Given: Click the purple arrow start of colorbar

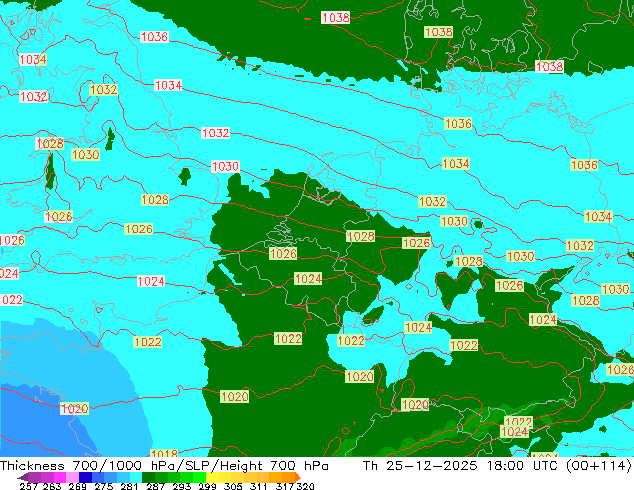Looking at the screenshot, I should point(23,477).
